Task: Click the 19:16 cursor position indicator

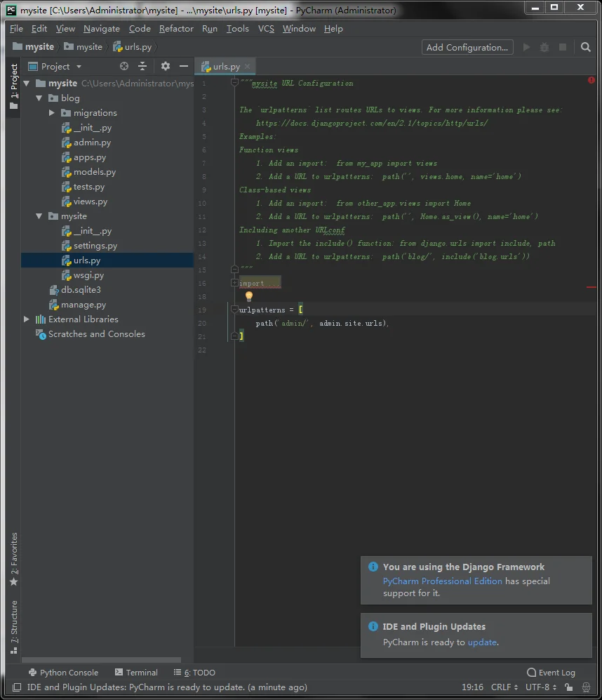Action: (x=472, y=687)
